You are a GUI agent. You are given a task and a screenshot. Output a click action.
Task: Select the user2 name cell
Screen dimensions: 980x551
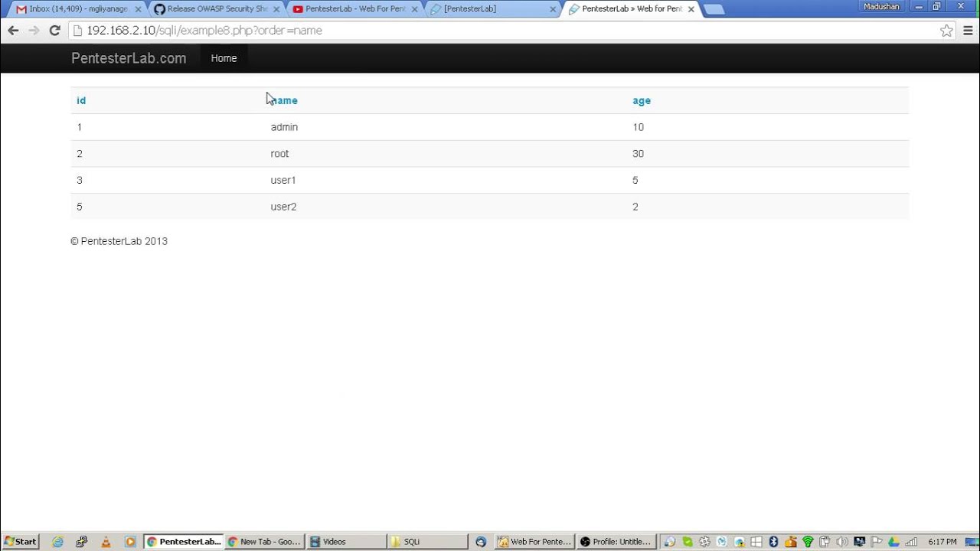click(283, 207)
